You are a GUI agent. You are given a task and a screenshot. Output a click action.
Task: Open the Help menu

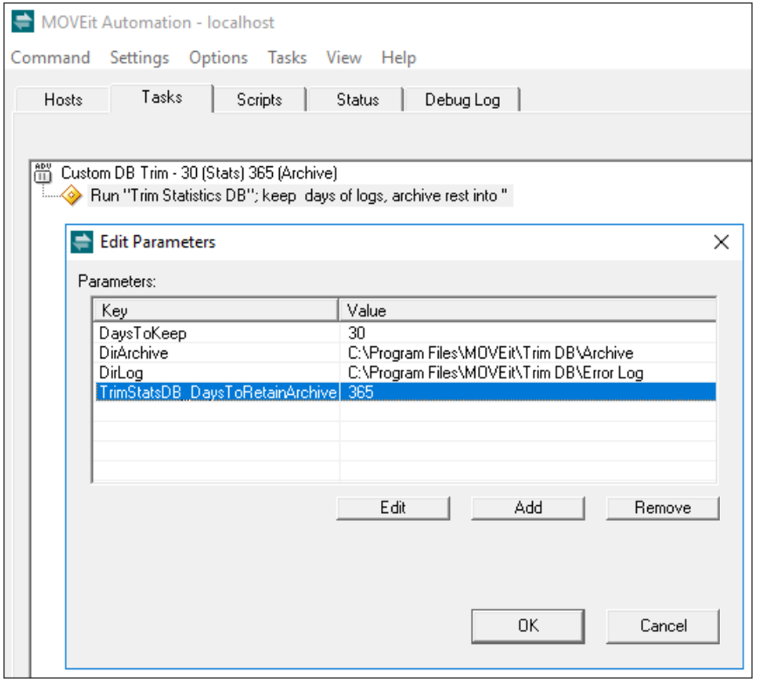coord(398,58)
